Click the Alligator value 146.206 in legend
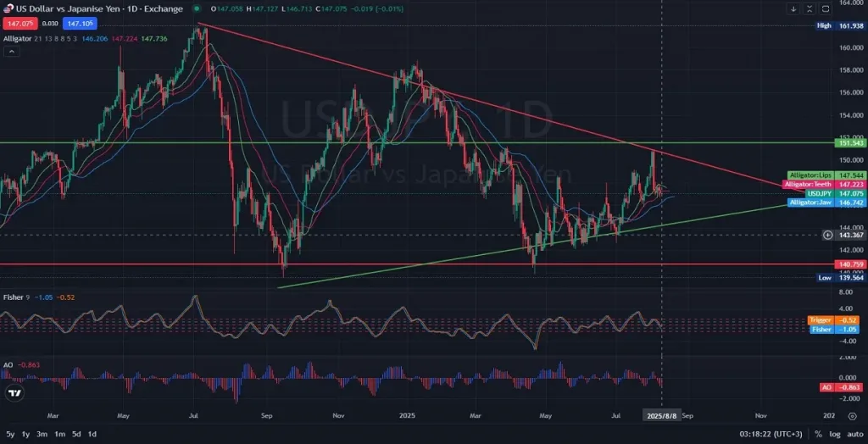Screen dimensions: 868x444 pos(95,39)
